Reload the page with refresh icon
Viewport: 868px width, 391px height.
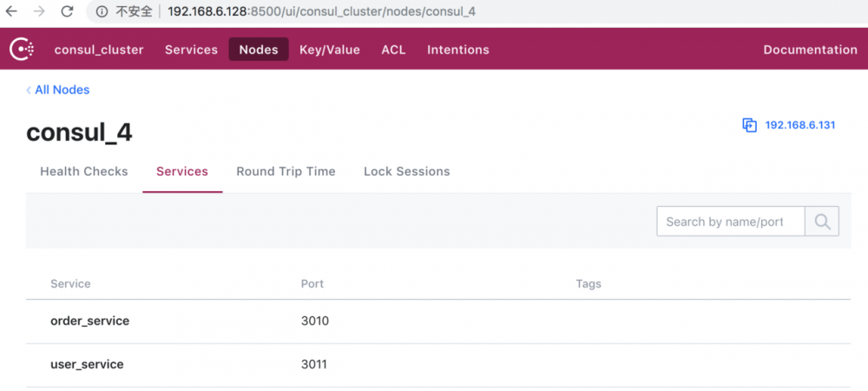tap(67, 12)
